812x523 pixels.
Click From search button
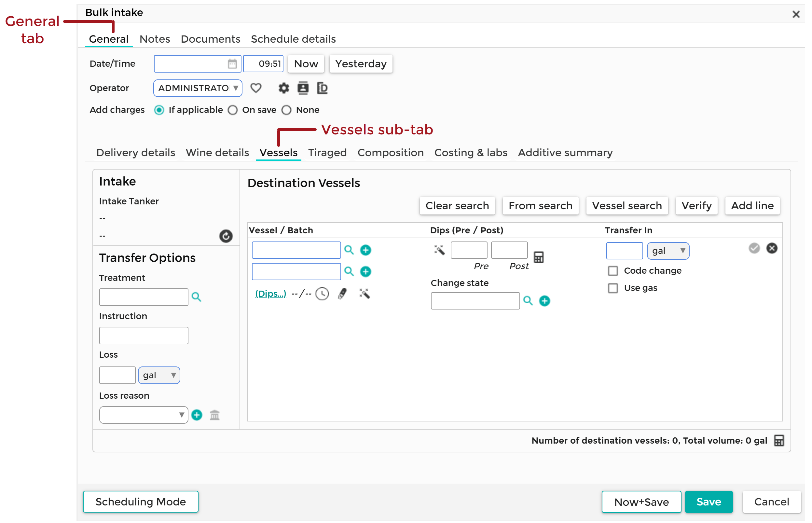540,205
